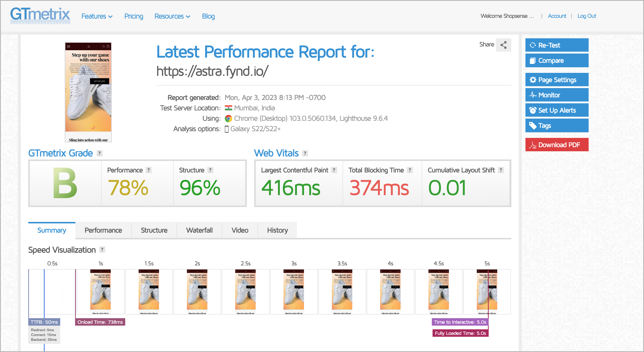Click help icon for Largest Contentful Paint

point(334,170)
